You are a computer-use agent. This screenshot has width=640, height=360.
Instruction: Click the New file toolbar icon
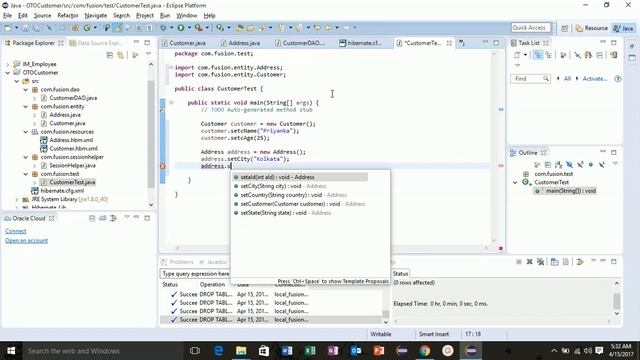tap(8, 28)
